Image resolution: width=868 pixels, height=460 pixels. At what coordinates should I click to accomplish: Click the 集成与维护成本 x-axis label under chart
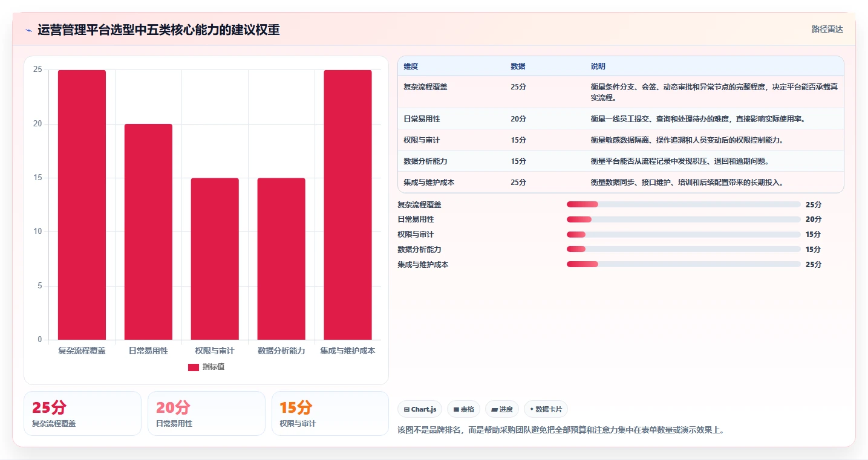click(348, 351)
